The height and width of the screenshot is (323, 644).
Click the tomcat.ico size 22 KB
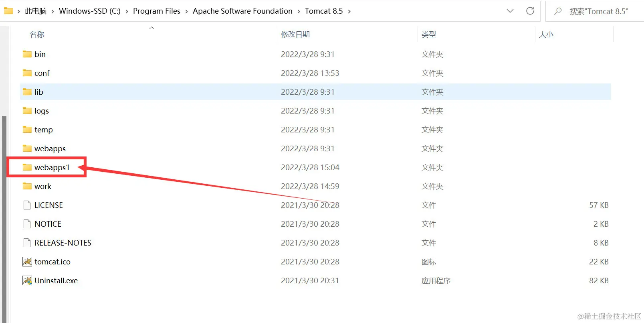tap(599, 262)
